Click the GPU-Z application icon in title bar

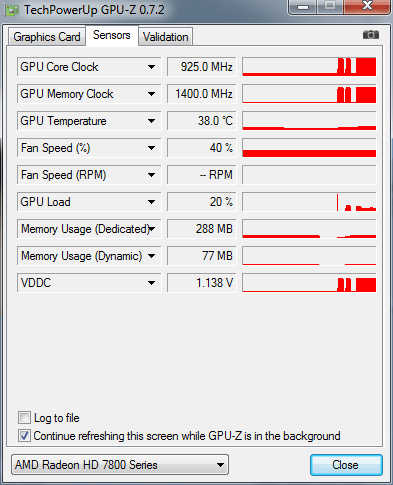tap(12, 10)
